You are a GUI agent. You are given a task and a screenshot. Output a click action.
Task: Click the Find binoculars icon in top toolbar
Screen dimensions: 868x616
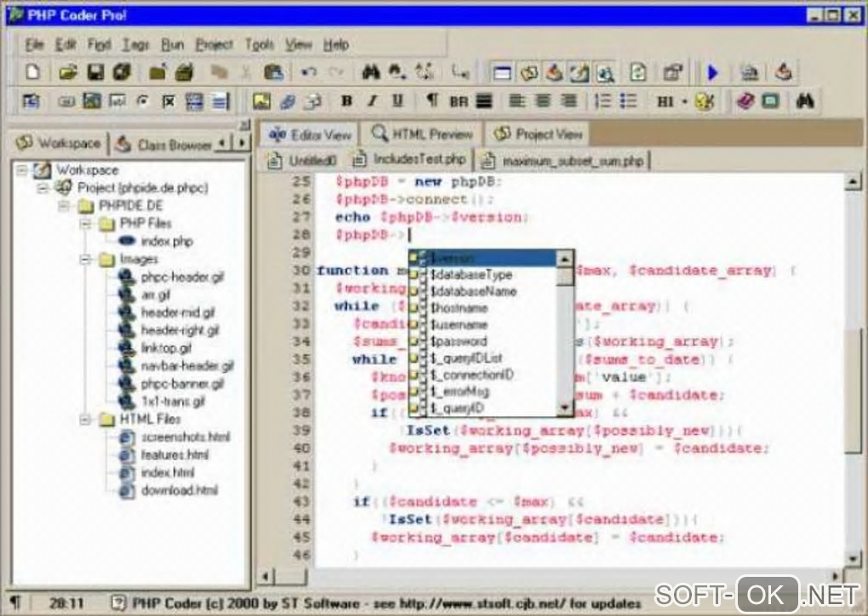pos(370,72)
